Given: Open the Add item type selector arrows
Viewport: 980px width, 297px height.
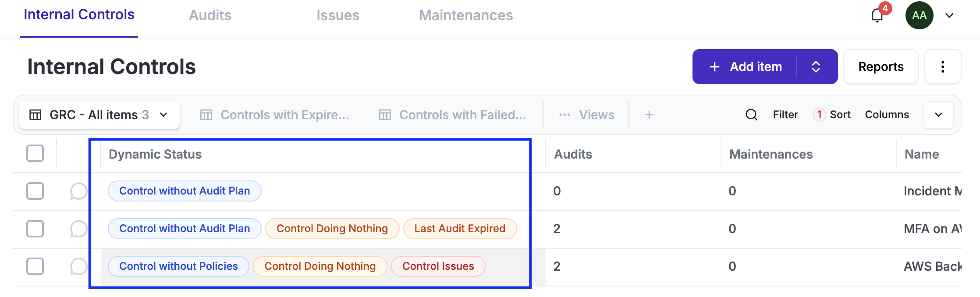Looking at the screenshot, I should [x=816, y=67].
